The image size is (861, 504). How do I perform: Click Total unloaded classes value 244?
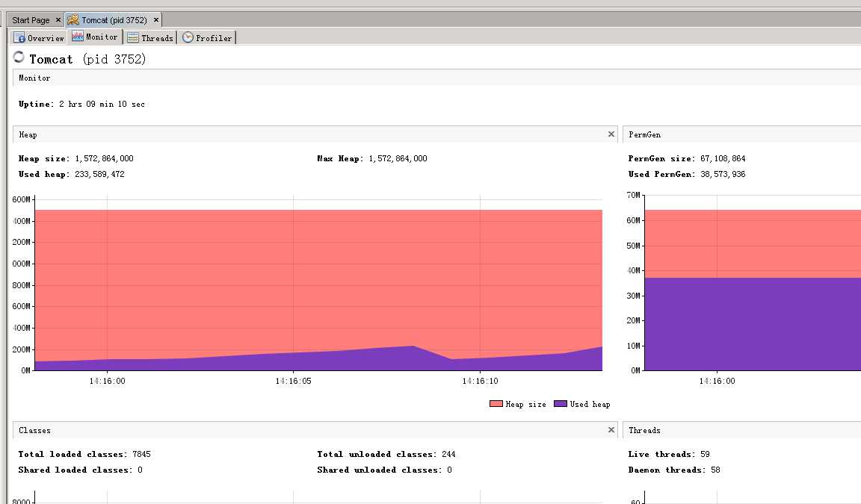tap(448, 454)
